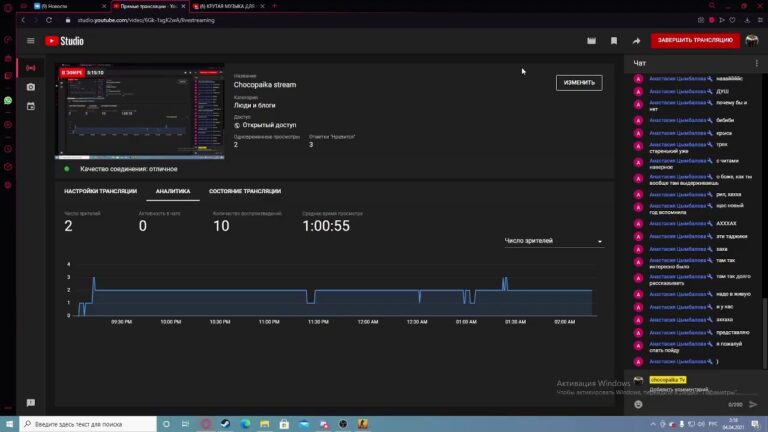This screenshot has width=768, height=432.
Task: Click the Cortana circle icon on the taskbar
Action: coord(166,424)
